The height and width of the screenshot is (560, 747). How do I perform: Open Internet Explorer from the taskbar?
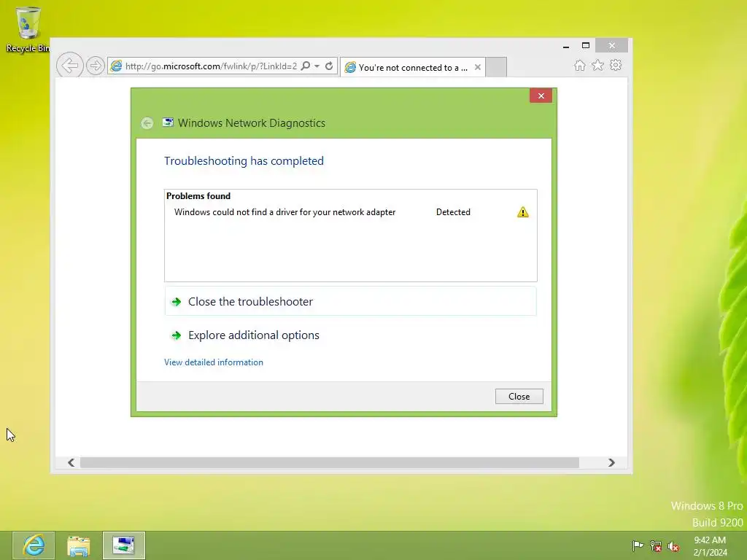[34, 545]
